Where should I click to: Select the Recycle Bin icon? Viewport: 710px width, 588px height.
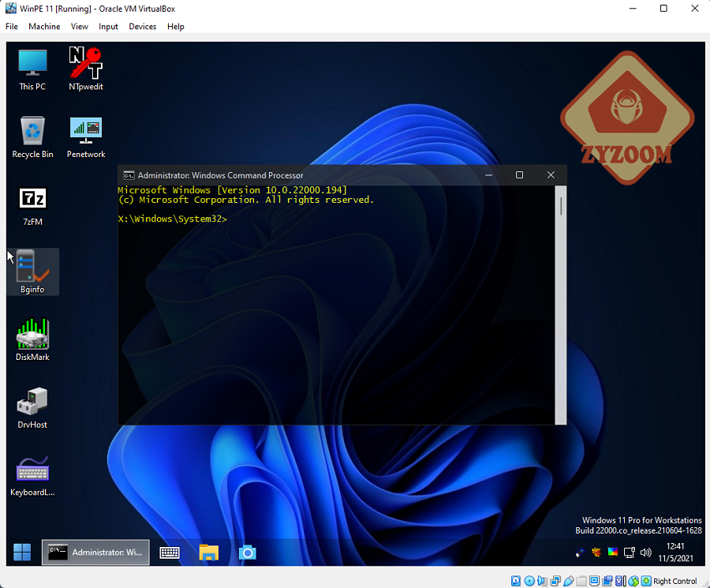(x=32, y=137)
